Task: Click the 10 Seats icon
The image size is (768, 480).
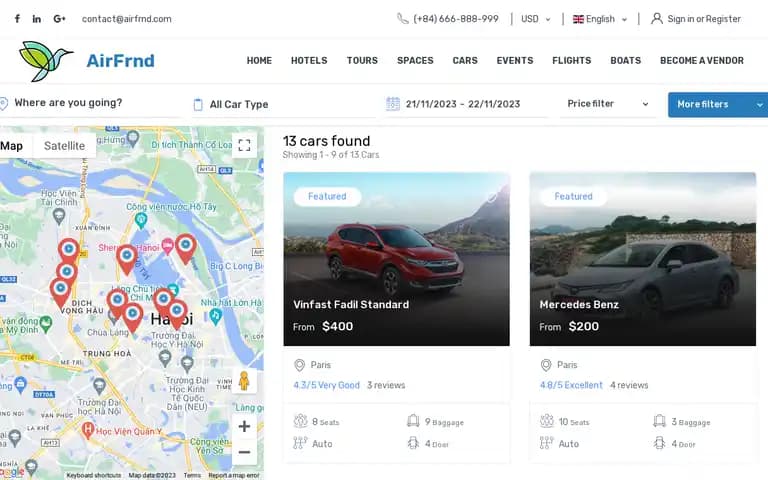Action: coord(547,421)
